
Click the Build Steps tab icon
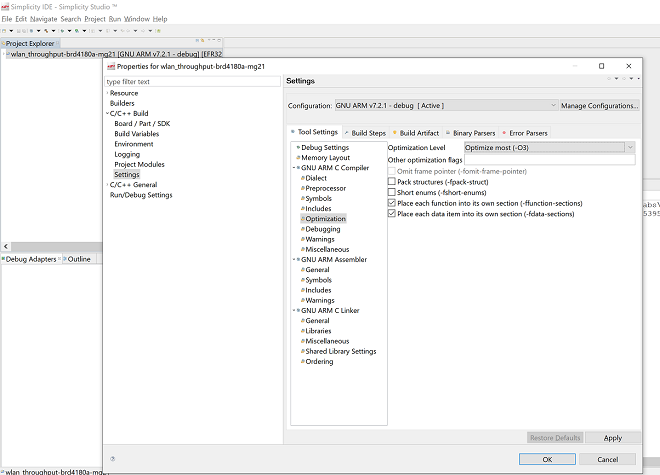[x=348, y=132]
